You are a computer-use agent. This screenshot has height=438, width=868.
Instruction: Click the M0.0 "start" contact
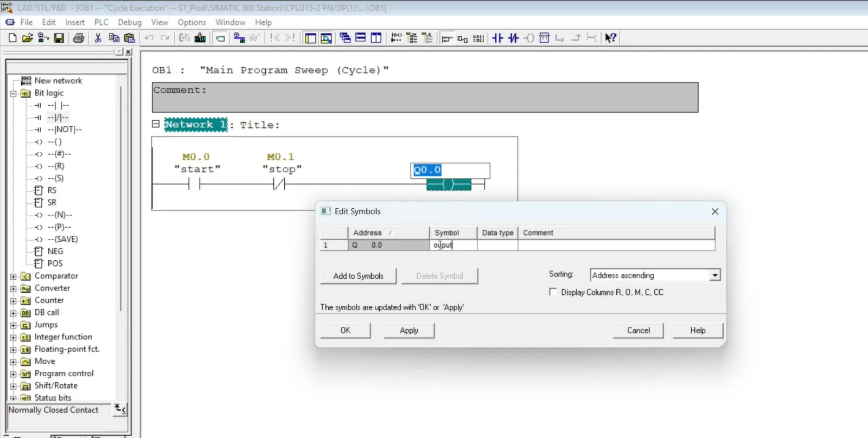click(194, 184)
